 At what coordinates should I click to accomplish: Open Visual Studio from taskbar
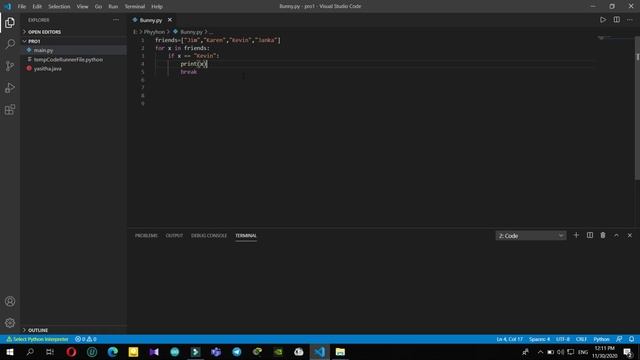(154, 352)
